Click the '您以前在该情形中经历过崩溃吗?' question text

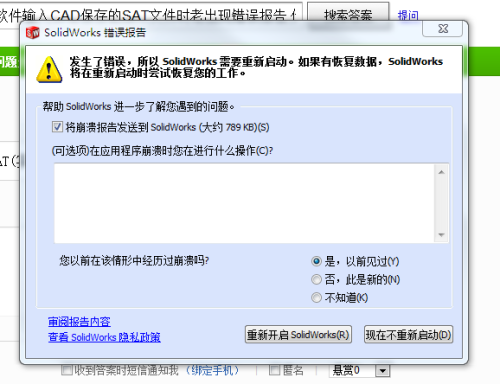click(134, 260)
